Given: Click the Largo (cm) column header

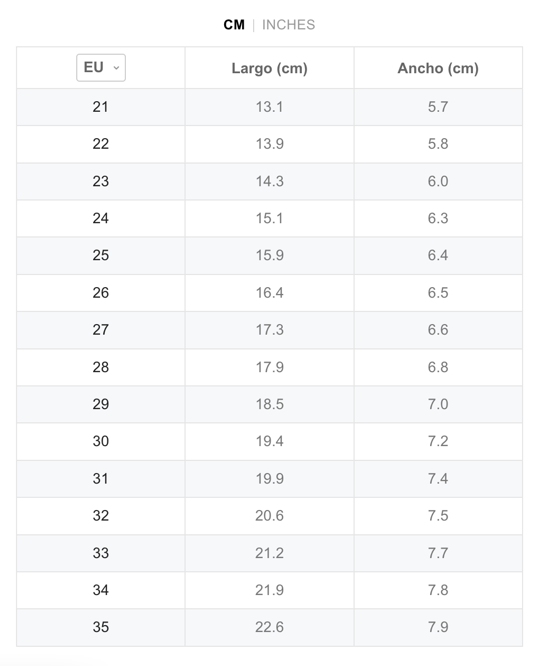Looking at the screenshot, I should coord(269,68).
